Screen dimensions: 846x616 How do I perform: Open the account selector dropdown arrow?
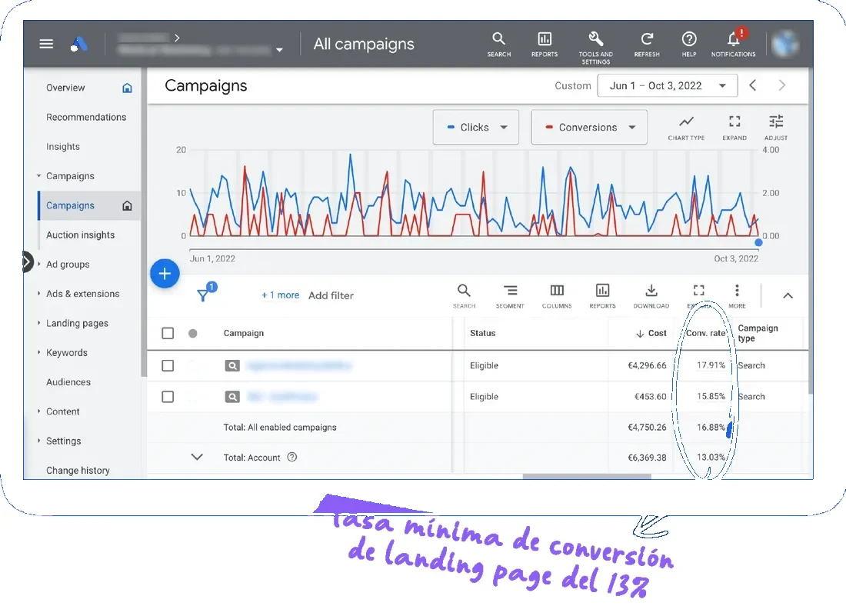tap(279, 50)
